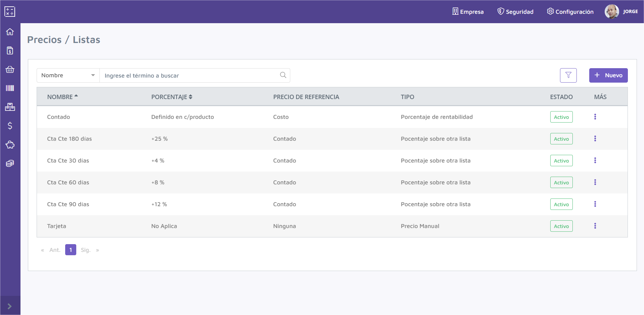Click the No Aplica cell
644x315 pixels.
point(164,226)
